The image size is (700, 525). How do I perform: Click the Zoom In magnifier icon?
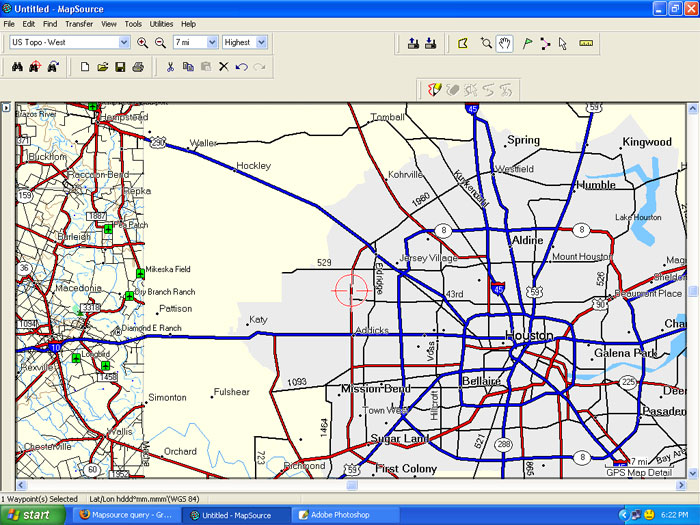pyautogui.click(x=142, y=42)
